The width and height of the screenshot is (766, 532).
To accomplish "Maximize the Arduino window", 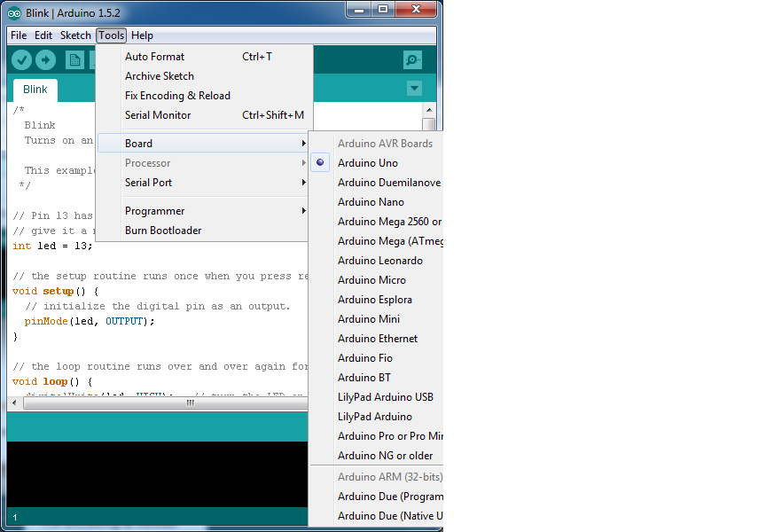I will (383, 10).
